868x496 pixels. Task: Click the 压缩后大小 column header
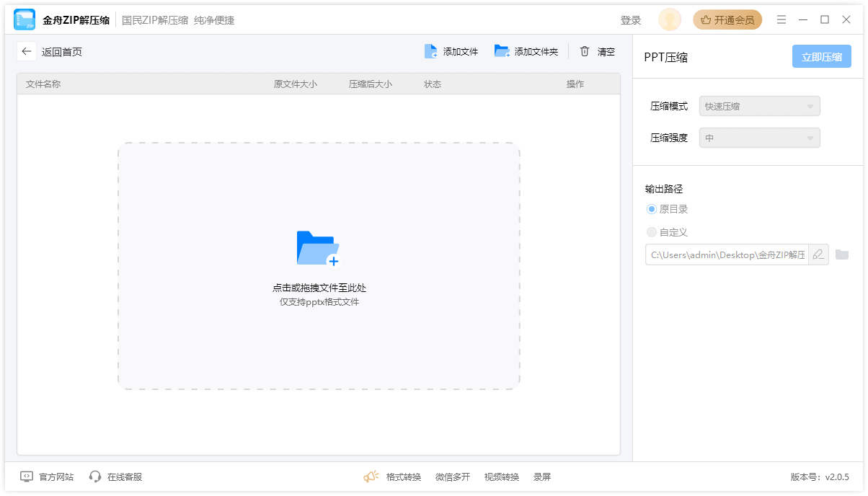(371, 84)
